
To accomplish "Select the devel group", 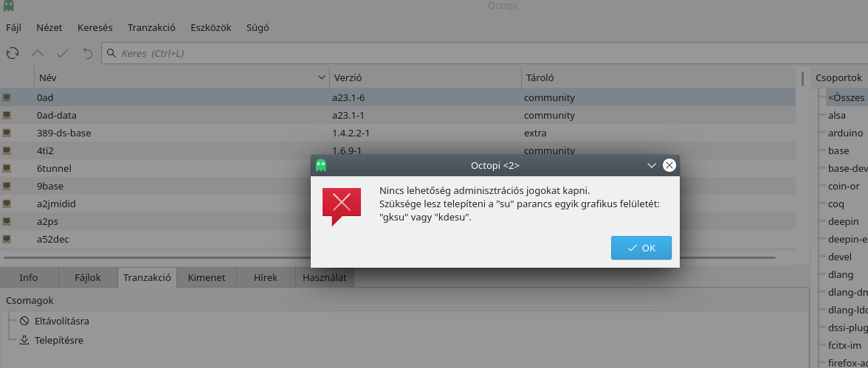I will 840,257.
